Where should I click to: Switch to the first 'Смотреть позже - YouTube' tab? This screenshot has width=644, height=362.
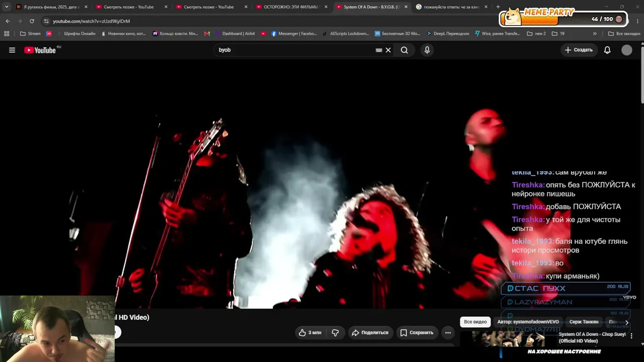(131, 7)
